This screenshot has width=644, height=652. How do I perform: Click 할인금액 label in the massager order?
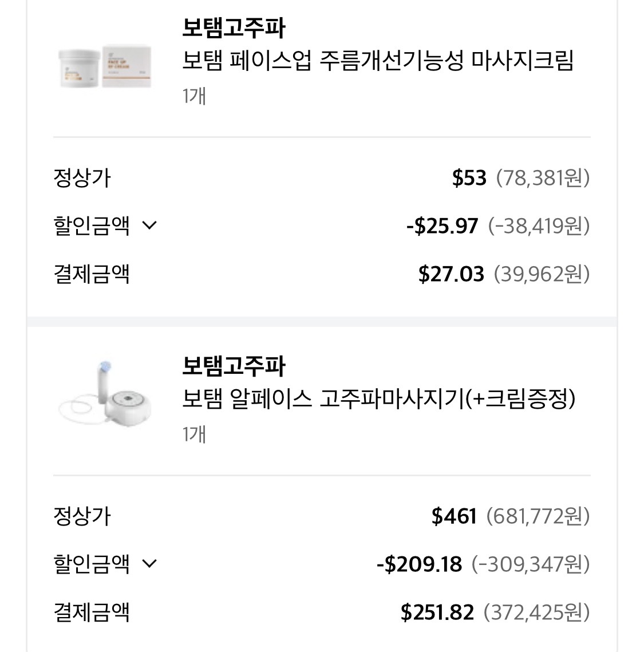click(92, 564)
